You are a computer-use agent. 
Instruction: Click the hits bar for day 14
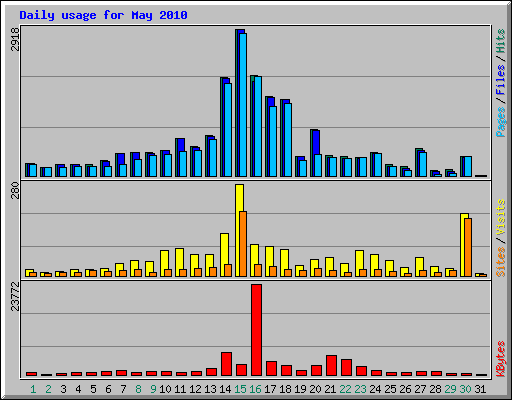pyautogui.click(x=221, y=127)
